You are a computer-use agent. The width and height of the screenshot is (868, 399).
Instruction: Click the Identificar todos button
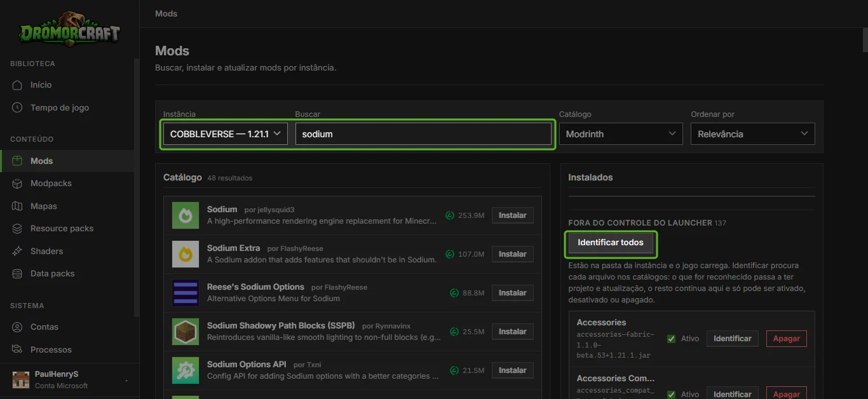(x=611, y=243)
